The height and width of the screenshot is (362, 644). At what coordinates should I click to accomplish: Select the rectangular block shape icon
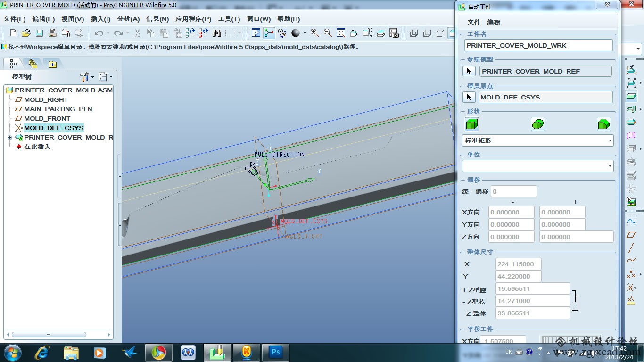[472, 124]
